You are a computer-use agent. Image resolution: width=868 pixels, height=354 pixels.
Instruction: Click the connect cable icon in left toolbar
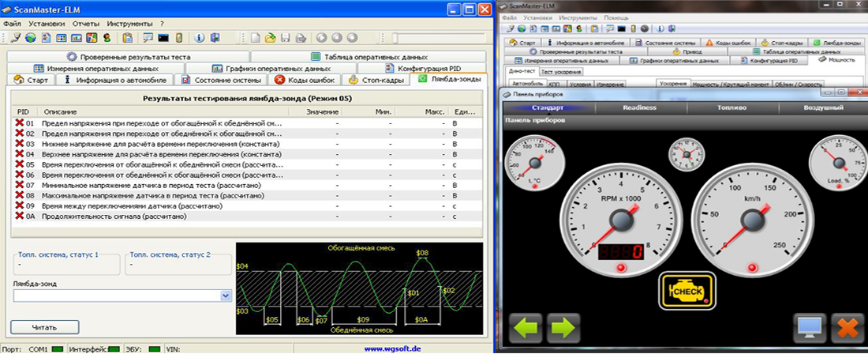pos(16,38)
